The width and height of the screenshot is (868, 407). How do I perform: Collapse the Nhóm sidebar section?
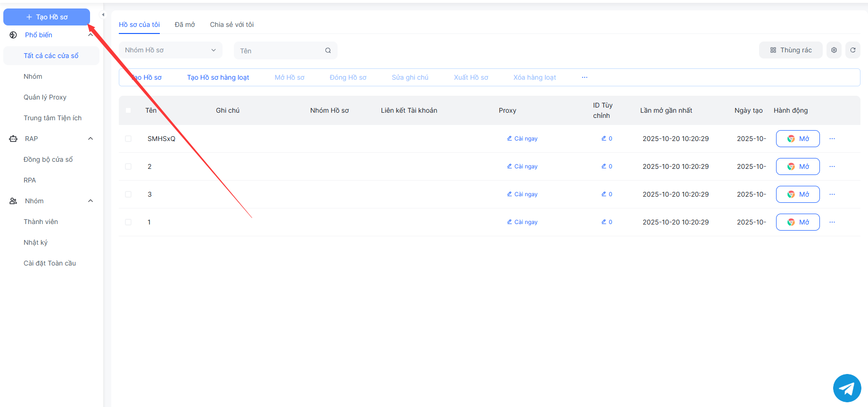(91, 201)
